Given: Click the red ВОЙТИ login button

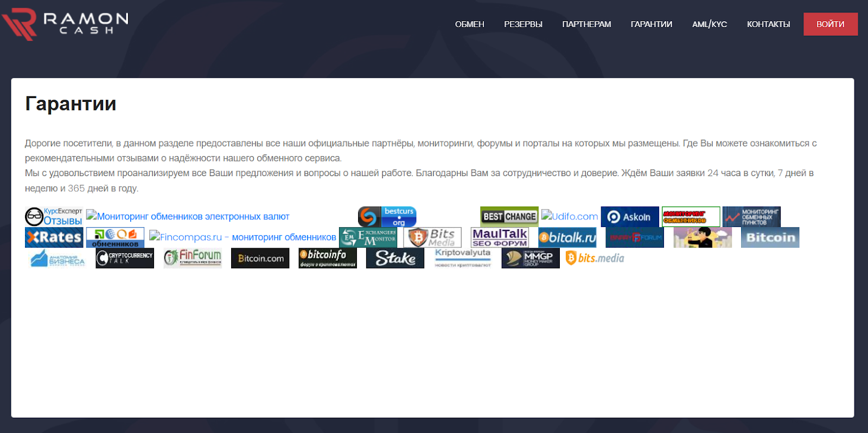Looking at the screenshot, I should point(831,24).
